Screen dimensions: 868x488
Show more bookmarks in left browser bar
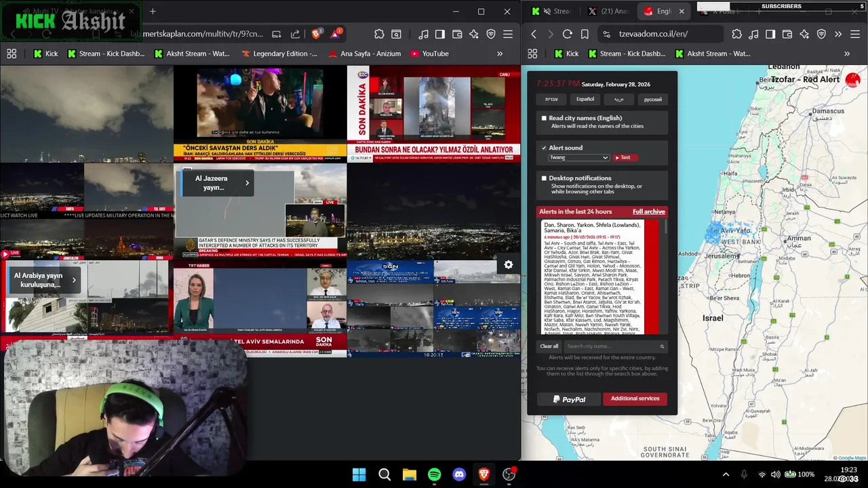pyautogui.click(x=500, y=54)
